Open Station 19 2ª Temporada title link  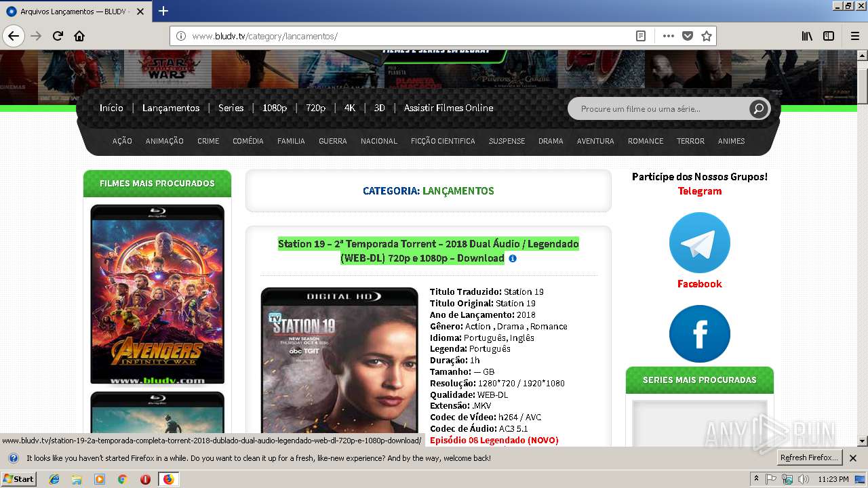428,251
